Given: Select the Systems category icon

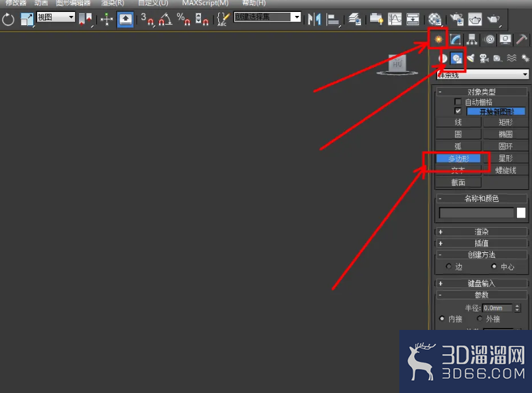Looking at the screenshot, I should (x=525, y=58).
